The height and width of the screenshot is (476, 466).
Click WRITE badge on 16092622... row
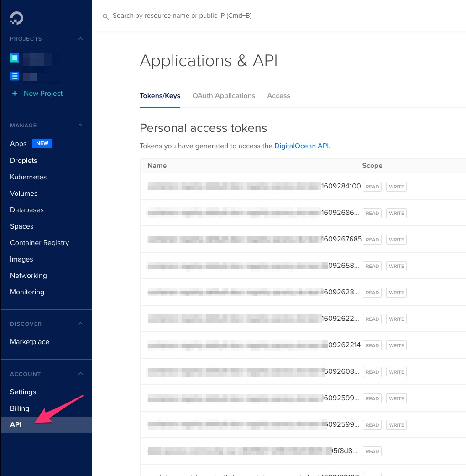tap(397, 319)
